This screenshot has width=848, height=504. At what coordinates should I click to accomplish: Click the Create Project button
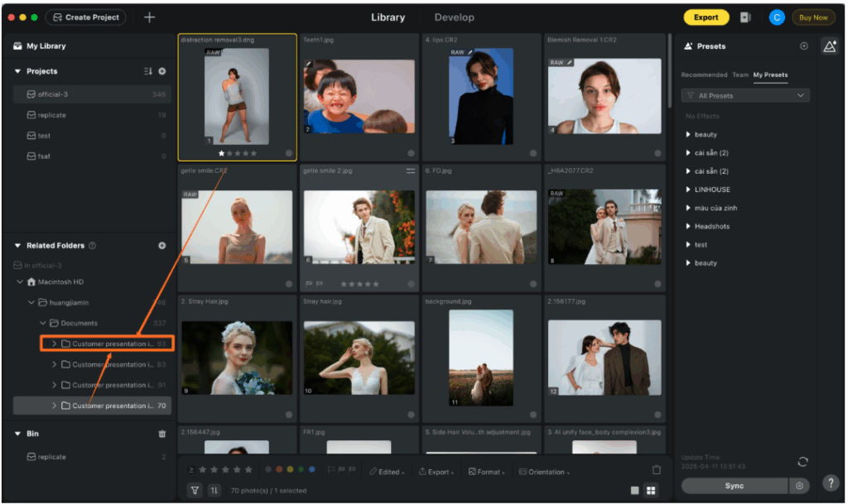click(x=86, y=17)
